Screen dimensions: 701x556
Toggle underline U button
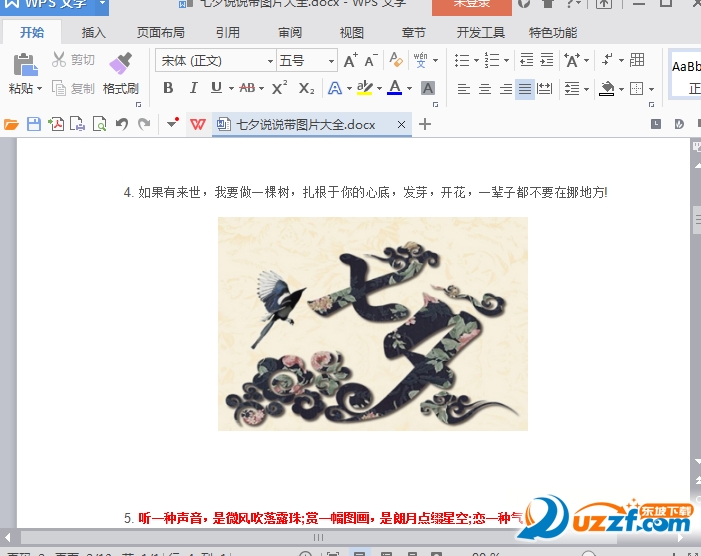tap(216, 88)
